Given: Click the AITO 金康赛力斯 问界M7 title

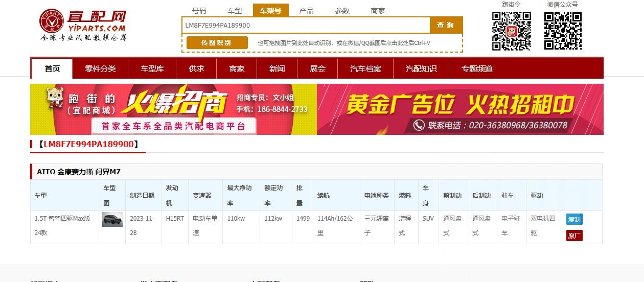Looking at the screenshot, I should [x=79, y=172].
